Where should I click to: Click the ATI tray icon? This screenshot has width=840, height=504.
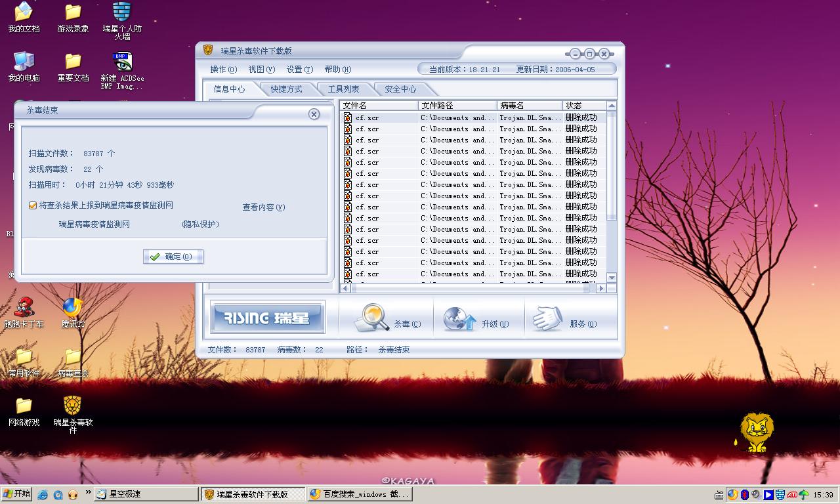[x=792, y=495]
